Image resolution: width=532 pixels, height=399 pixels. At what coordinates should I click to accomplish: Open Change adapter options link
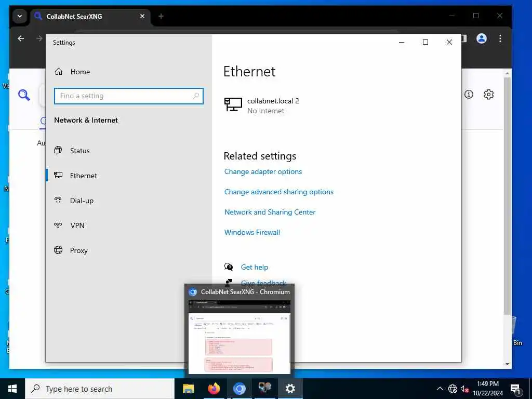[x=263, y=171]
